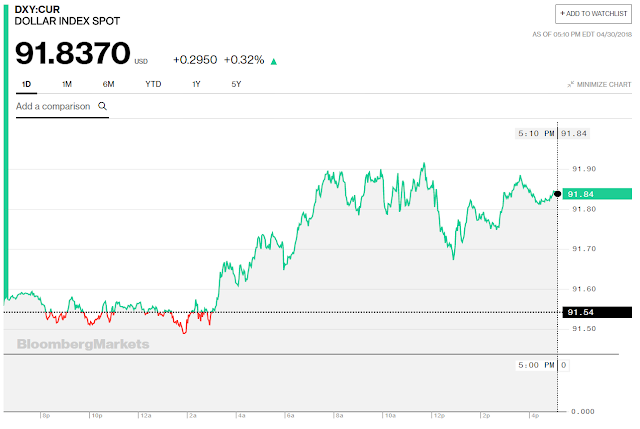This screenshot has width=640, height=429.
Task: Click the 8p x-axis time label
Action: (x=46, y=416)
